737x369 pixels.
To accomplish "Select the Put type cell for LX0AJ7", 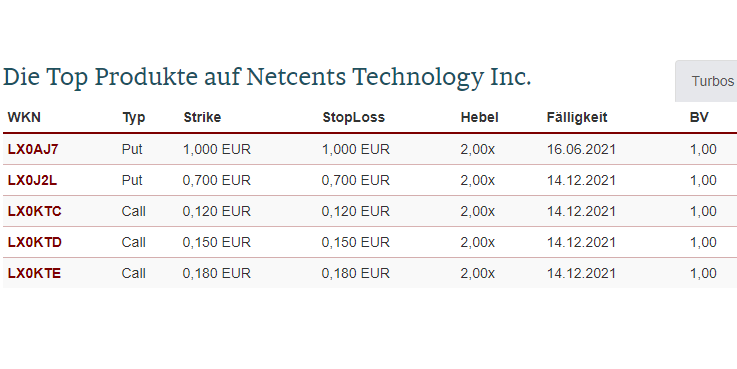I will coord(132,149).
